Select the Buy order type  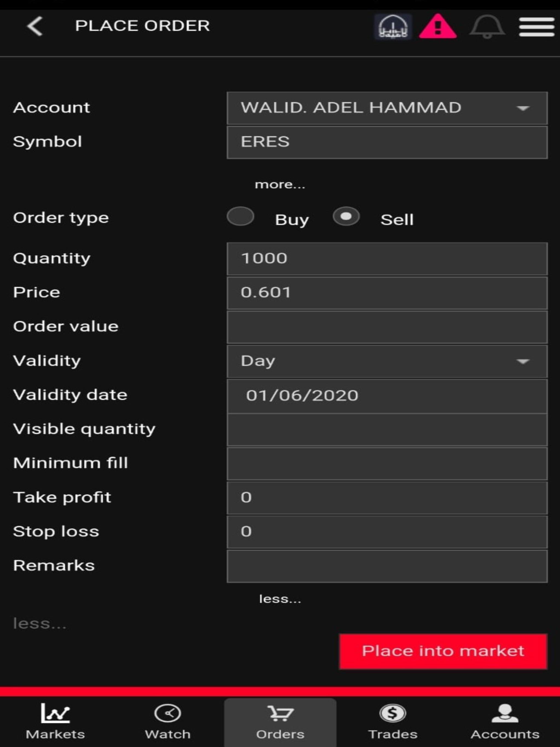(240, 217)
